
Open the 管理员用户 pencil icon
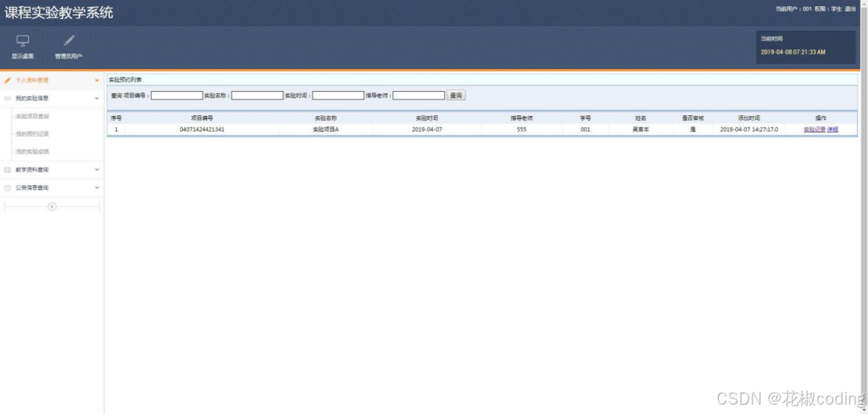coord(68,40)
